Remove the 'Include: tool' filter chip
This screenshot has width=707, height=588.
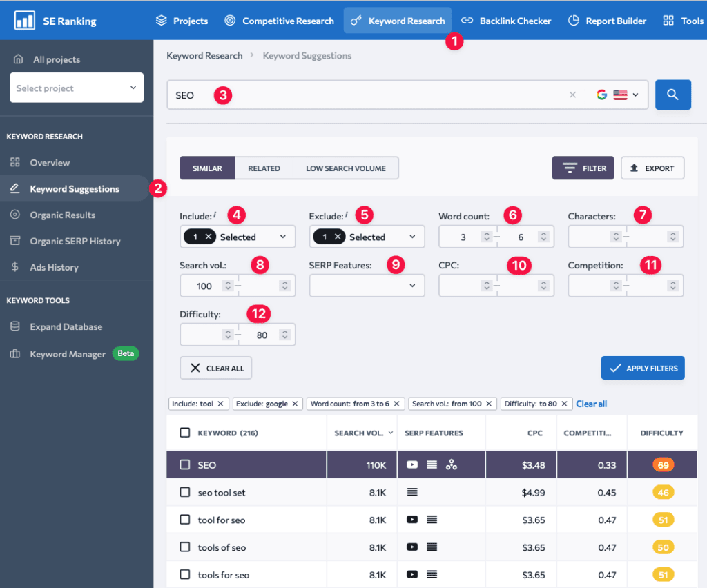click(220, 404)
